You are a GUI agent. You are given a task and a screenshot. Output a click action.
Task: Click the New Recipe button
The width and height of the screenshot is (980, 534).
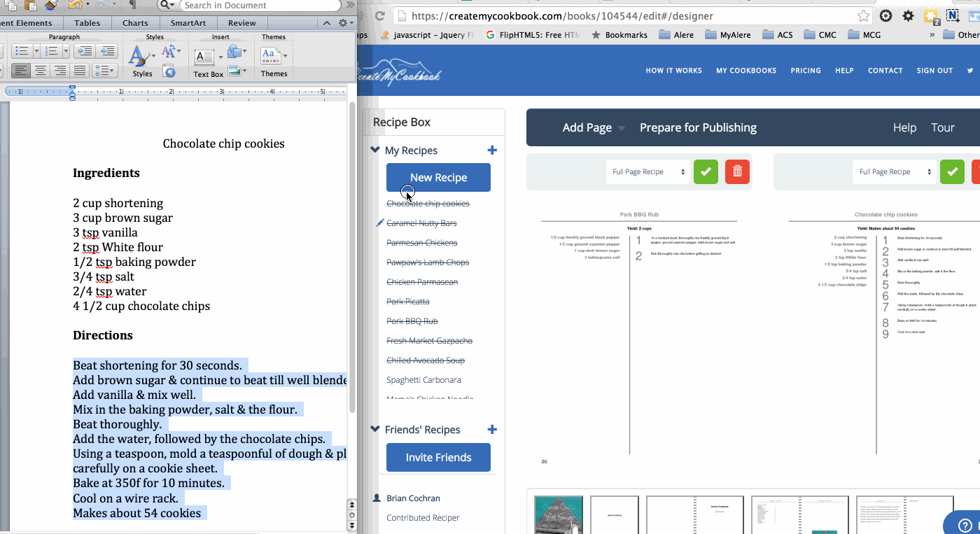tap(438, 177)
